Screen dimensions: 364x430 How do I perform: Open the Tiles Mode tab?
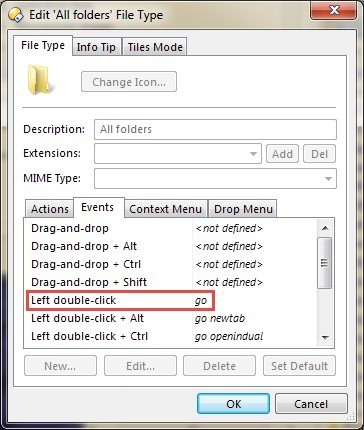[155, 47]
